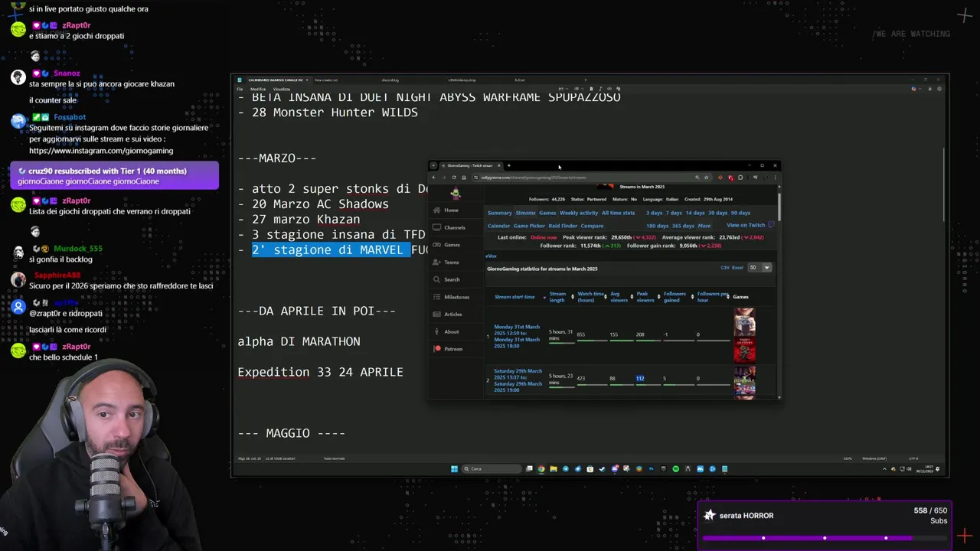This screenshot has width=980, height=551.
Task: Select the 90 days range
Action: [740, 213]
